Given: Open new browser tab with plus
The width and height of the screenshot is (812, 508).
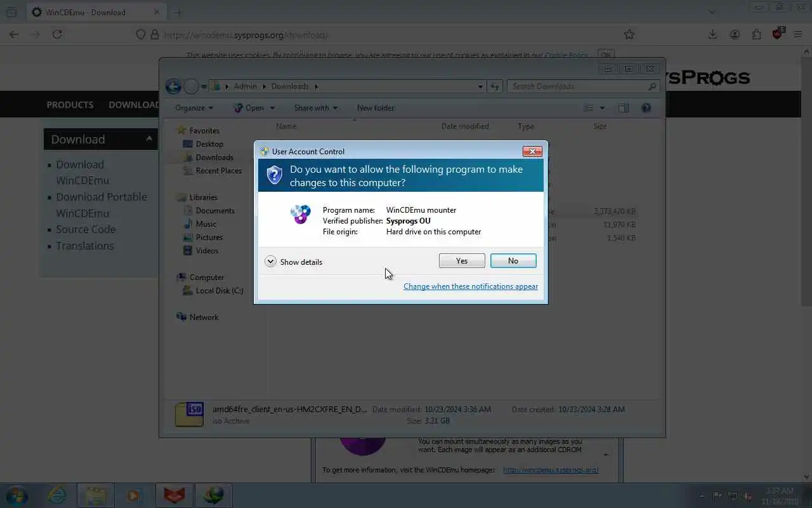Looking at the screenshot, I should [178, 12].
